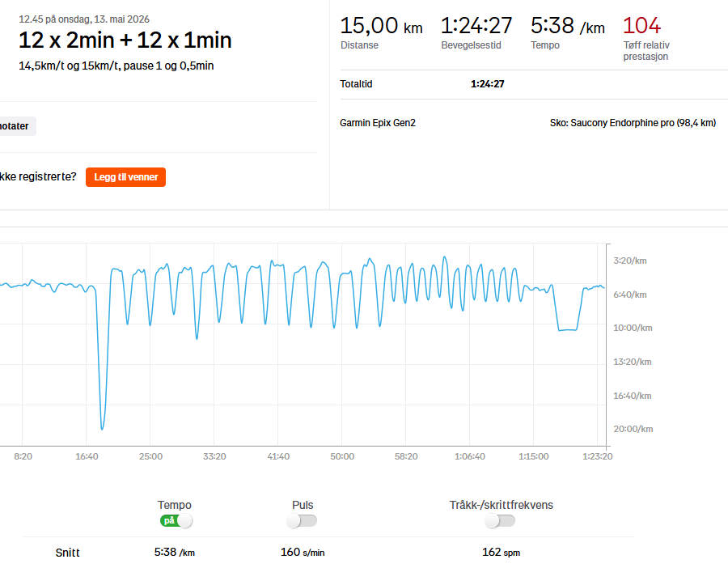The width and height of the screenshot is (728, 568).
Task: Click the Garmin Epix Gen2 device label
Action: click(378, 123)
